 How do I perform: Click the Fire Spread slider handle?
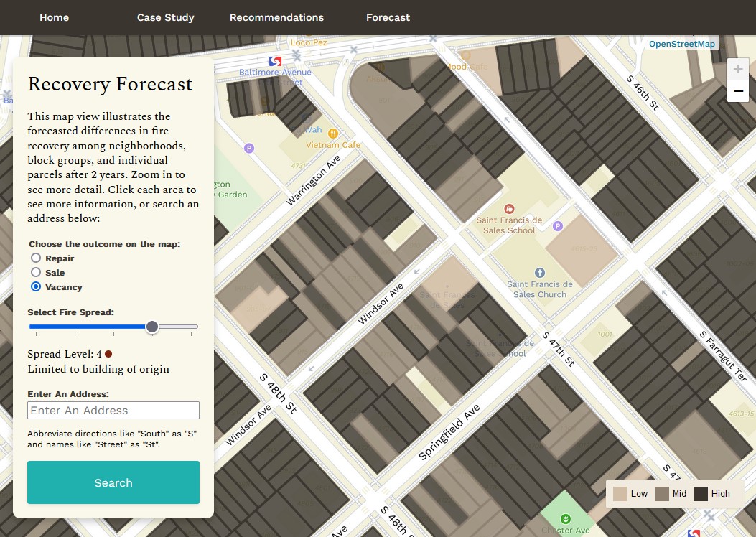[x=152, y=327]
